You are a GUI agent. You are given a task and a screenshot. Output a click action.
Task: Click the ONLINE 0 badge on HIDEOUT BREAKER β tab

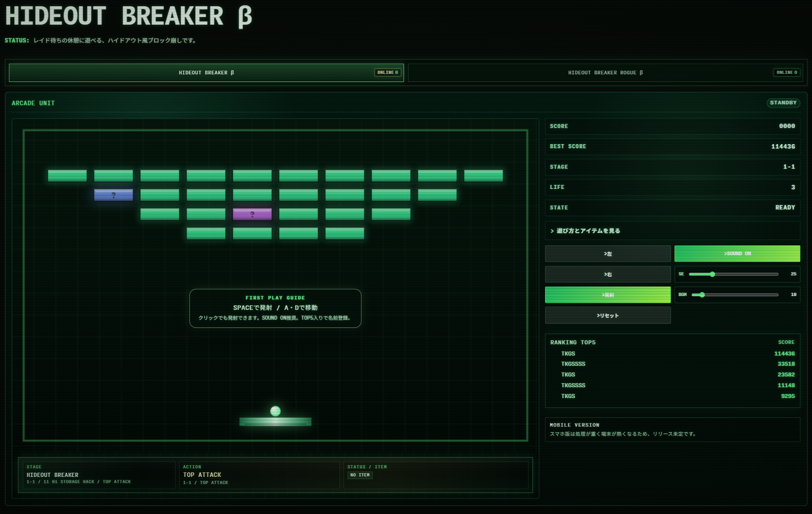(387, 73)
